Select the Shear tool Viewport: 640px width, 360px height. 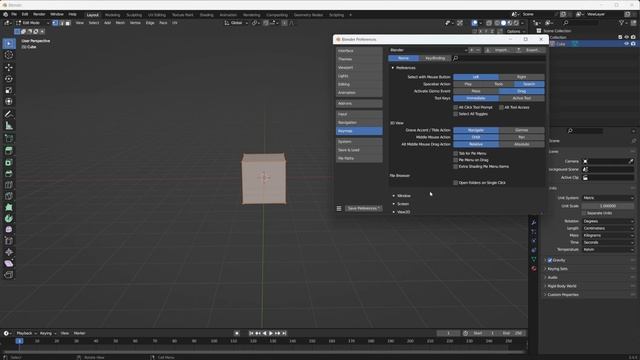click(9, 264)
